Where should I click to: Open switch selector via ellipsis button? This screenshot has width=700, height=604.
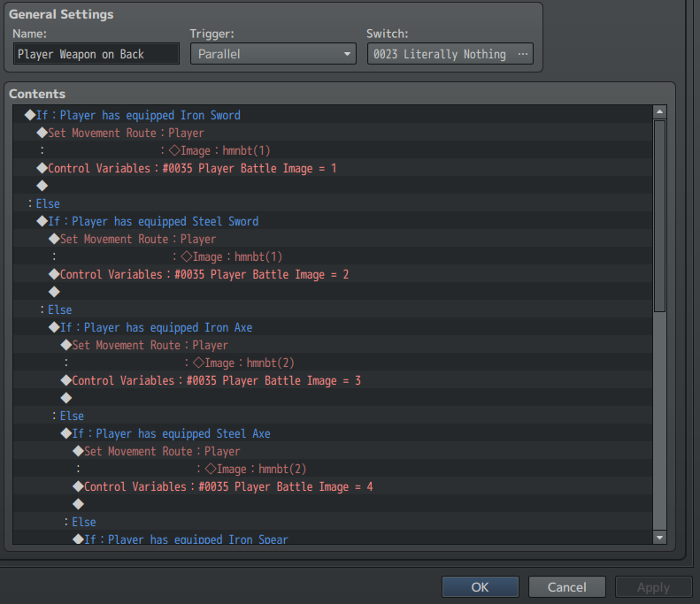click(x=523, y=54)
